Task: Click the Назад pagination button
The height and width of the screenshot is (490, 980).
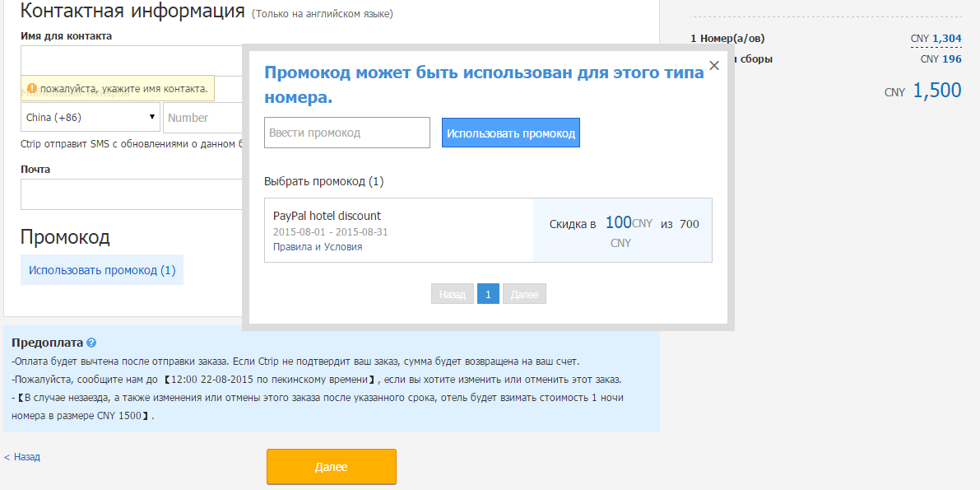Action: coord(452,294)
